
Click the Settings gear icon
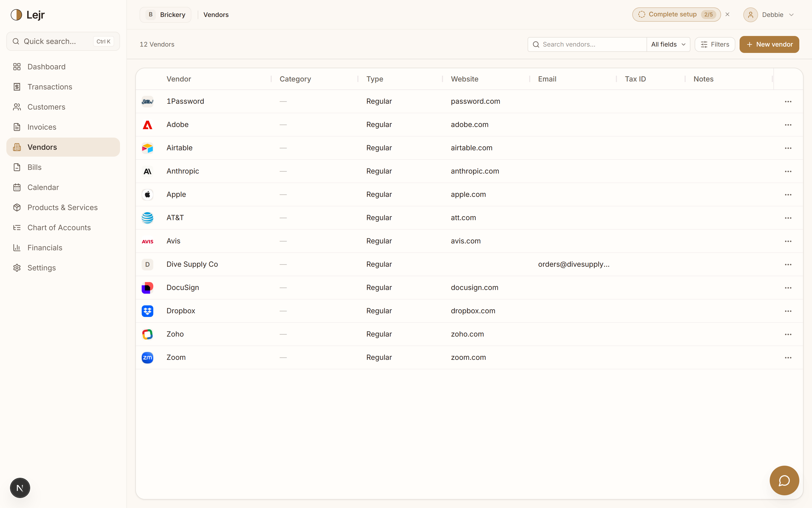[x=17, y=268]
